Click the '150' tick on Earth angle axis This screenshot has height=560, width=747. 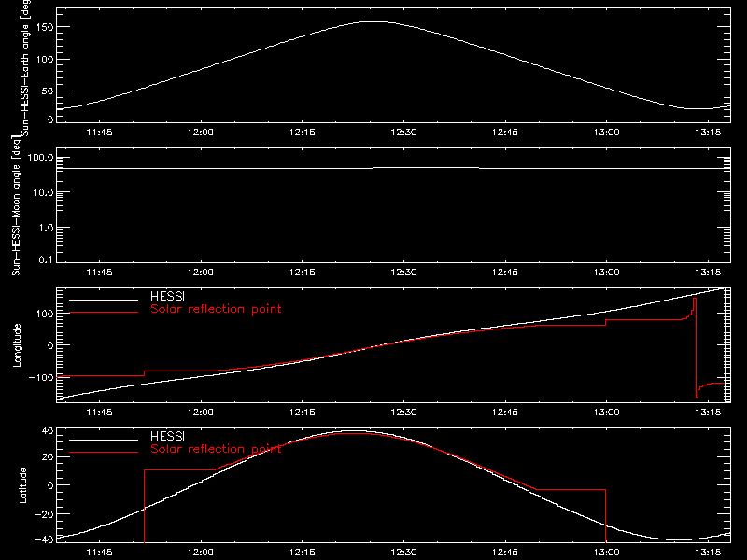click(x=45, y=27)
